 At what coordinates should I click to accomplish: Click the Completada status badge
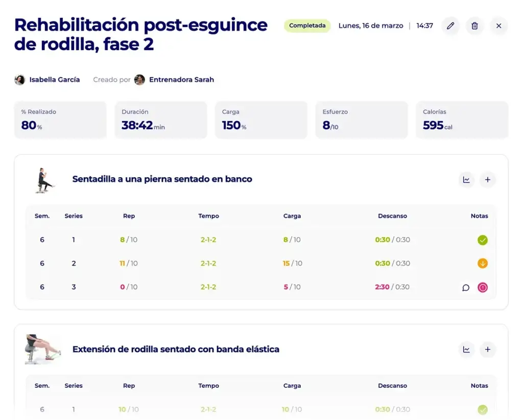click(307, 26)
